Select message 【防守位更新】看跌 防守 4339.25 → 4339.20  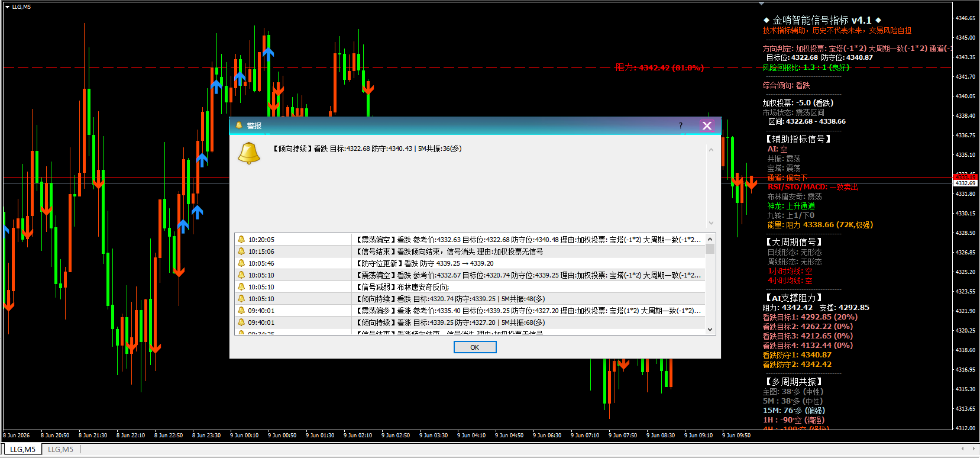coord(424,263)
